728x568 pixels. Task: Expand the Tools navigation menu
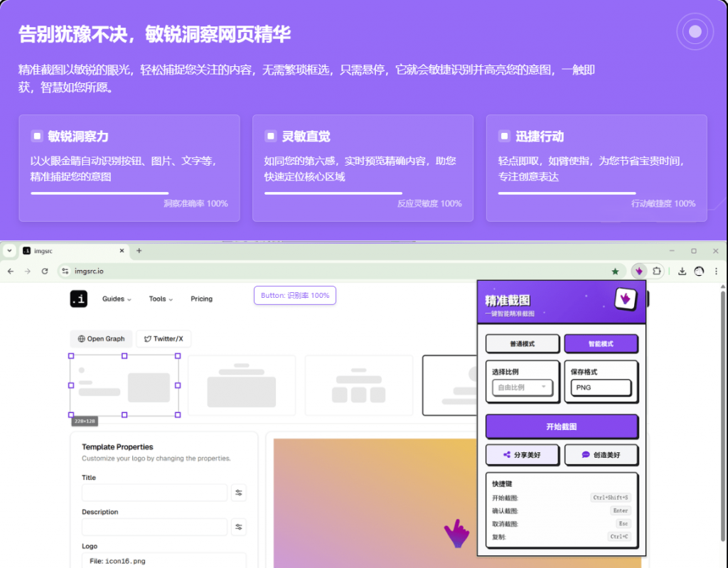click(x=161, y=299)
